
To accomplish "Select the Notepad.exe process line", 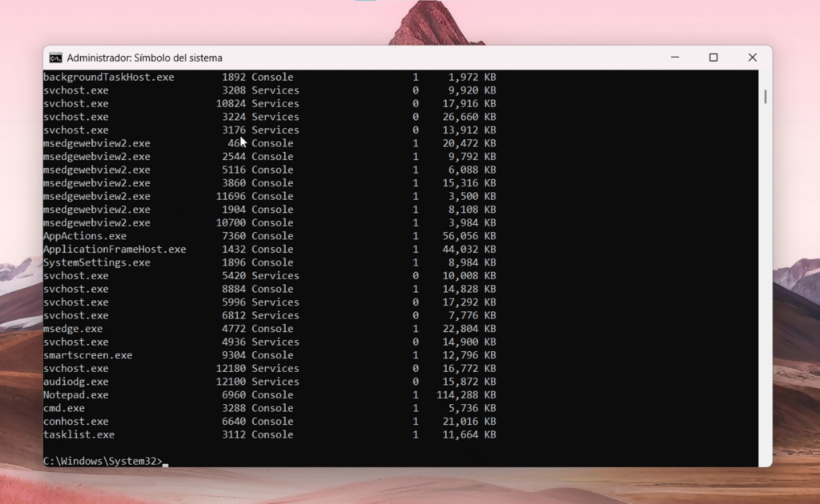I will click(76, 394).
